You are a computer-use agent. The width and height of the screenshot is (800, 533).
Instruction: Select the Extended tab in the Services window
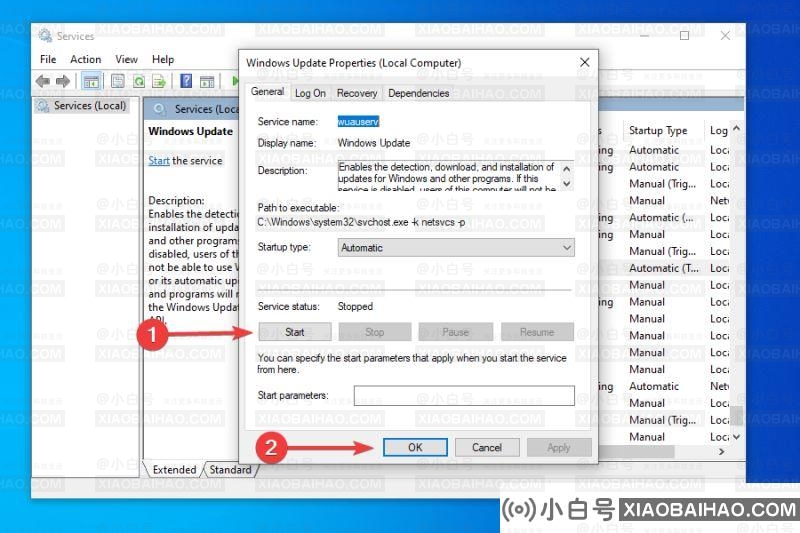(174, 469)
